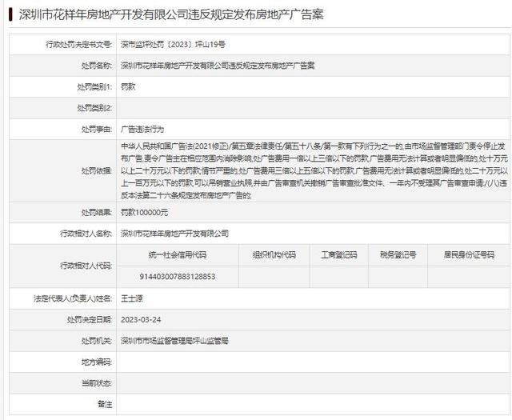
Task: Click the page title 深圳市花样年房地产开发有限公司违反规定发布房地产广告案
Action: point(171,14)
